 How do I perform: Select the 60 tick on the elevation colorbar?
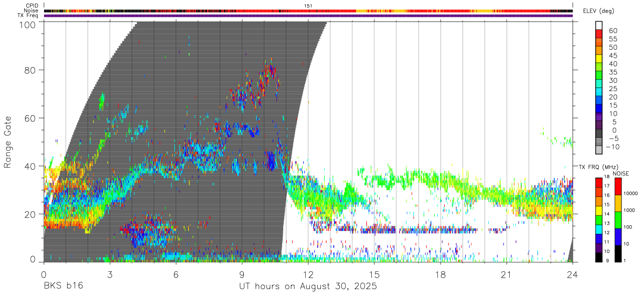(x=612, y=31)
